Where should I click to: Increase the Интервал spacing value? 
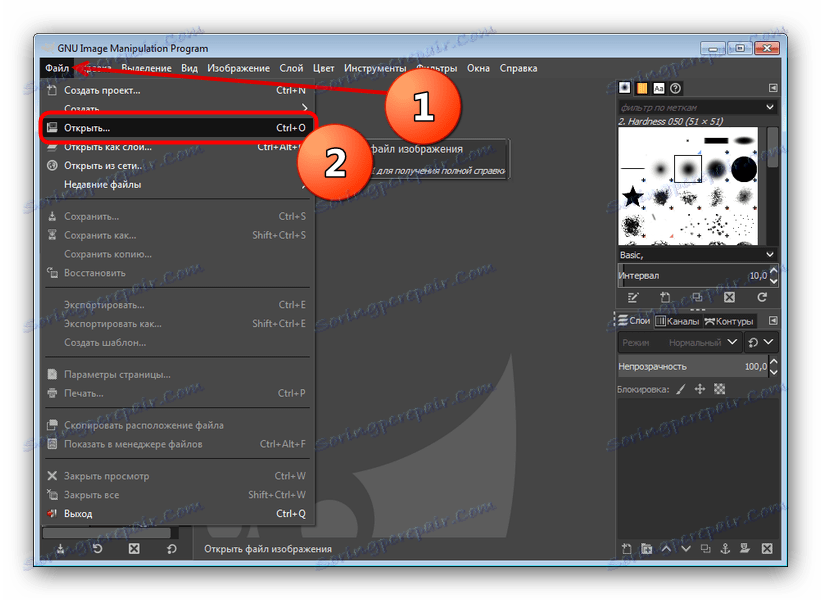[x=774, y=271]
